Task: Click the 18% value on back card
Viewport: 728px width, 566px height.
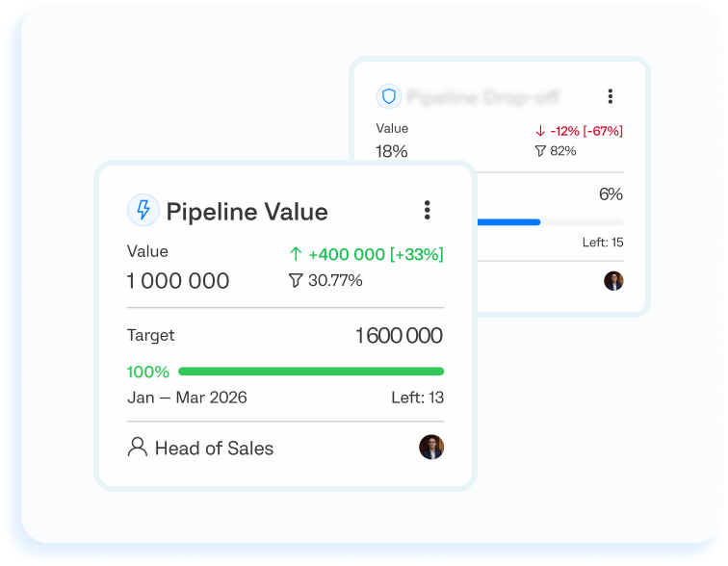Action: [392, 151]
